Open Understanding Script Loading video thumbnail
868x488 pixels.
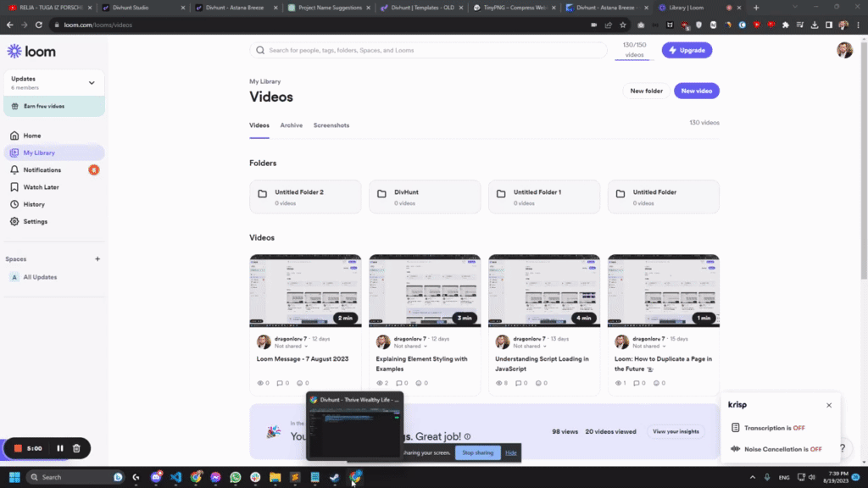pyautogui.click(x=544, y=291)
